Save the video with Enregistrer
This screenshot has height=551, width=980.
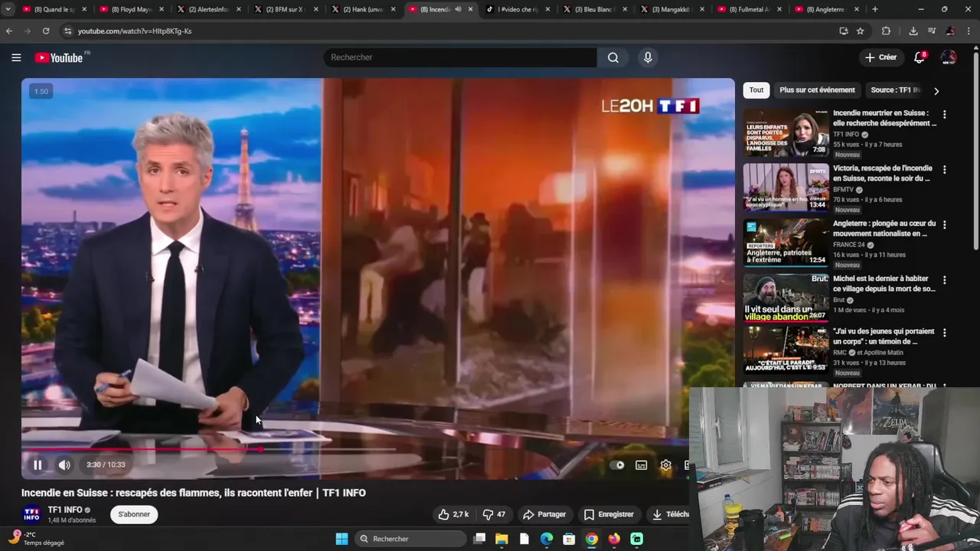609,514
